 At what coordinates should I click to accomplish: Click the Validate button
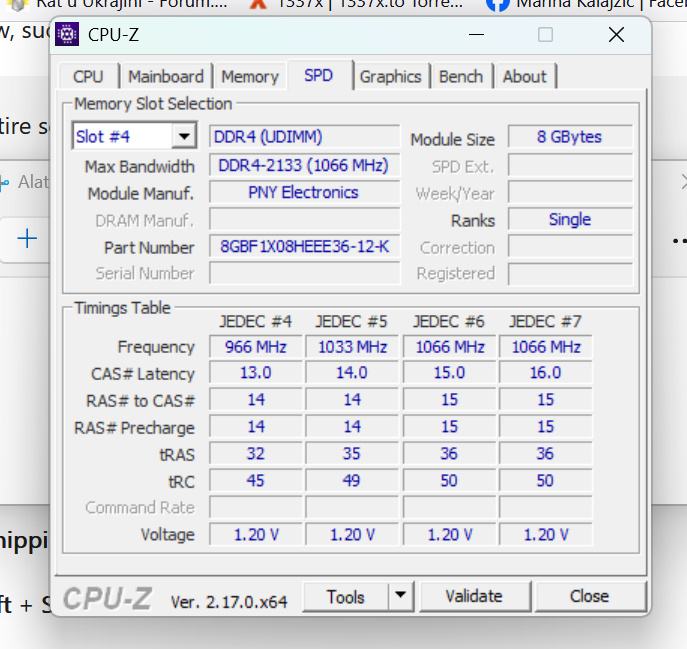tap(475, 596)
